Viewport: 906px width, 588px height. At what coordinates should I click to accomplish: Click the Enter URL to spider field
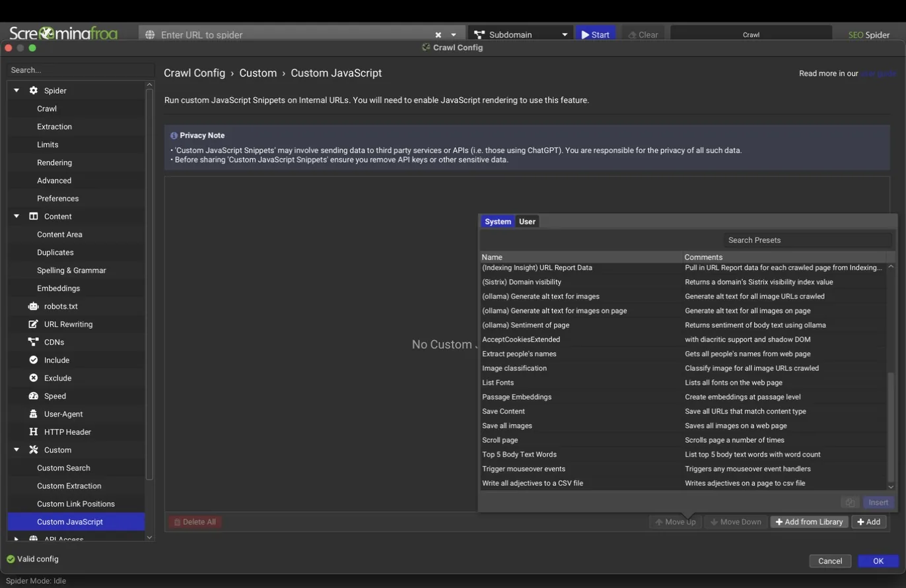(294, 35)
